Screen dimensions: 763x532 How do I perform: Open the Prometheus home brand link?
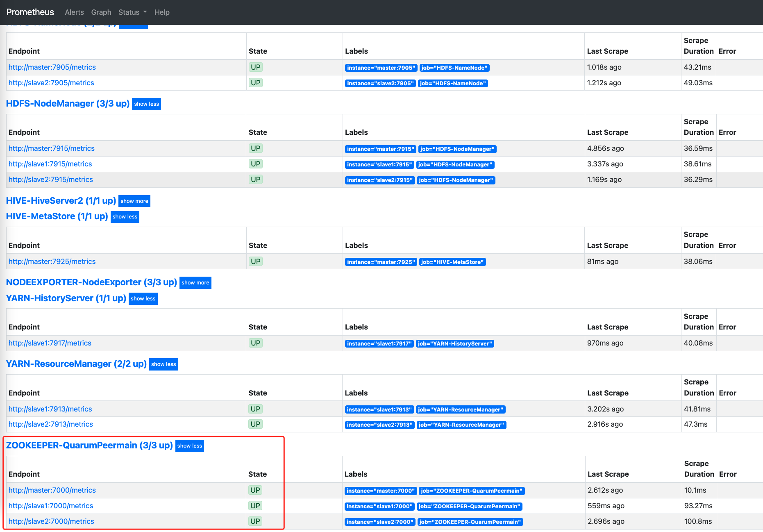tap(30, 12)
